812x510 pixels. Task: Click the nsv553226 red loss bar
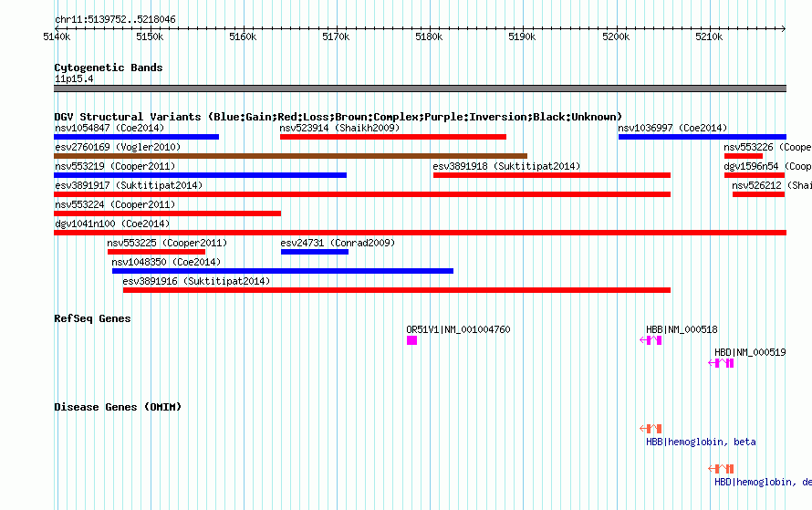tap(744, 156)
